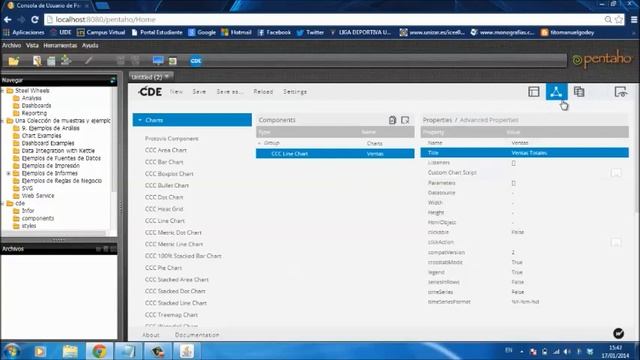The height and width of the screenshot is (360, 640).
Task: Open the Ayuda menu
Action: pos(90,45)
